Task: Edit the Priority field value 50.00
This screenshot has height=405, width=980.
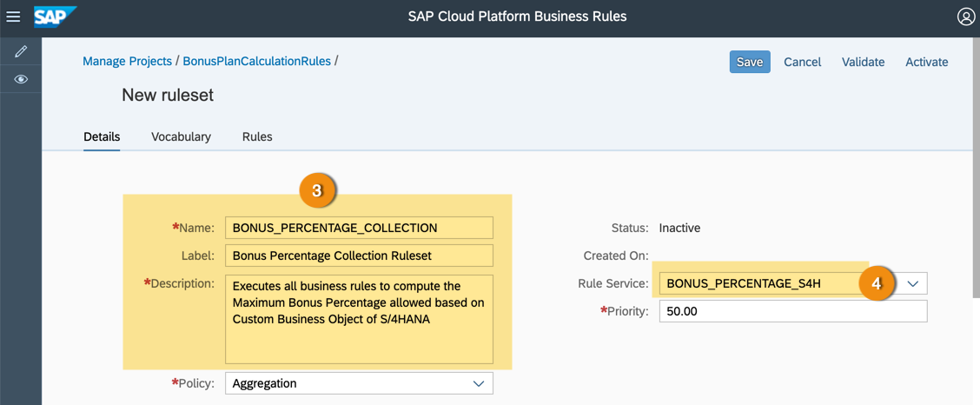Action: (x=793, y=310)
